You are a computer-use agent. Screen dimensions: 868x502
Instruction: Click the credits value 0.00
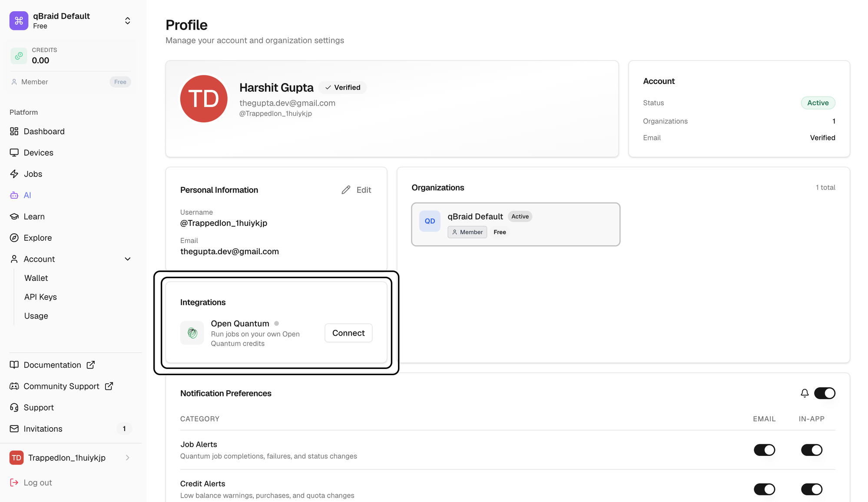[40, 60]
